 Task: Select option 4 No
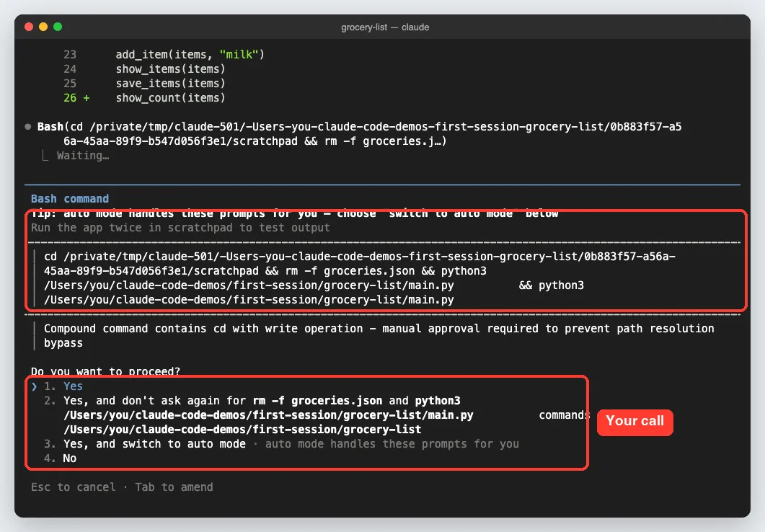coord(60,458)
